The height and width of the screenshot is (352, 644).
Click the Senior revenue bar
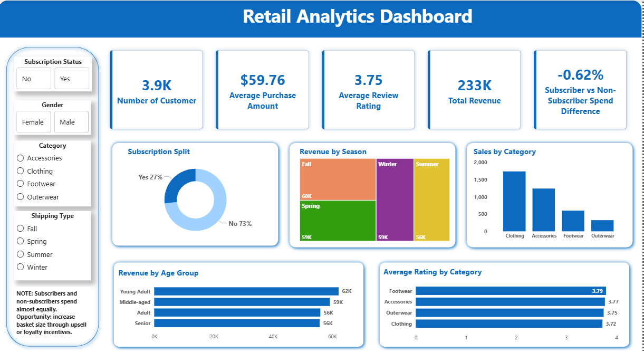click(237, 323)
